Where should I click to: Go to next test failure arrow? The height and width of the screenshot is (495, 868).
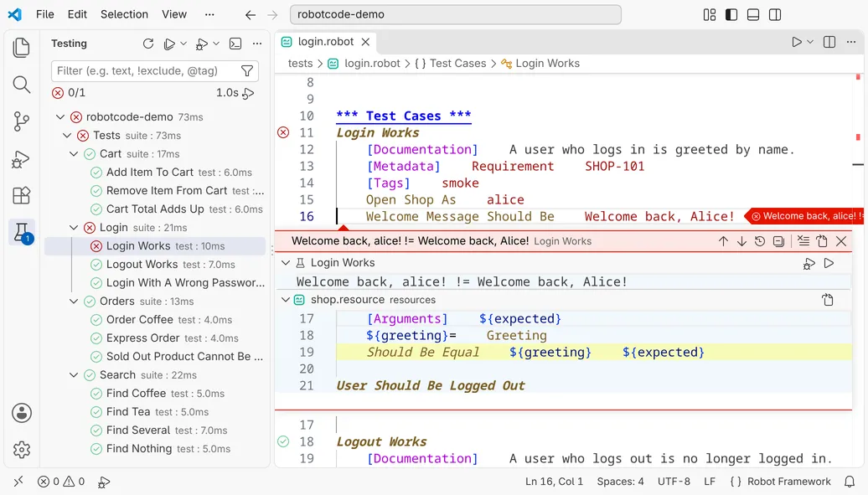[741, 241]
